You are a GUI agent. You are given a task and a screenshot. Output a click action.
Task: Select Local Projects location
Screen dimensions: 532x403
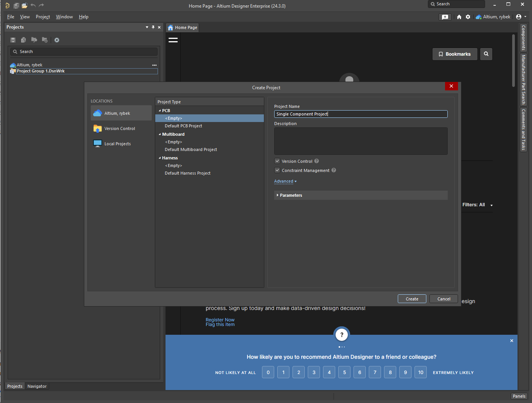pos(121,144)
